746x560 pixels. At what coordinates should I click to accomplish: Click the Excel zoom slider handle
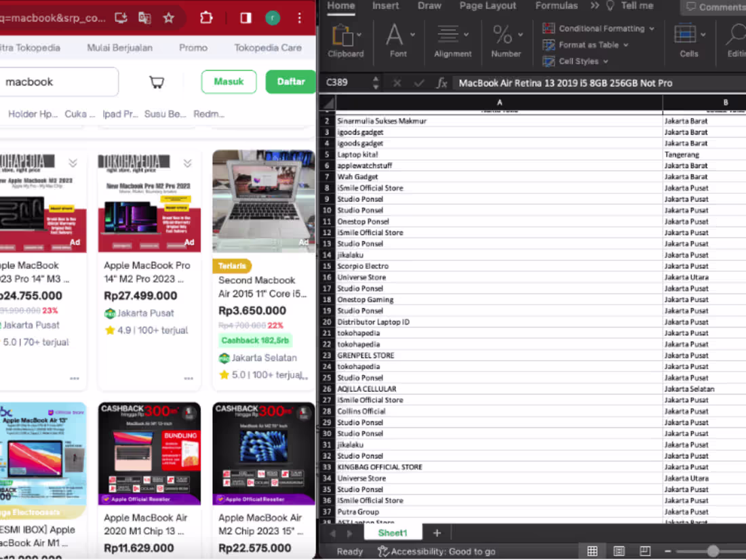click(x=712, y=551)
